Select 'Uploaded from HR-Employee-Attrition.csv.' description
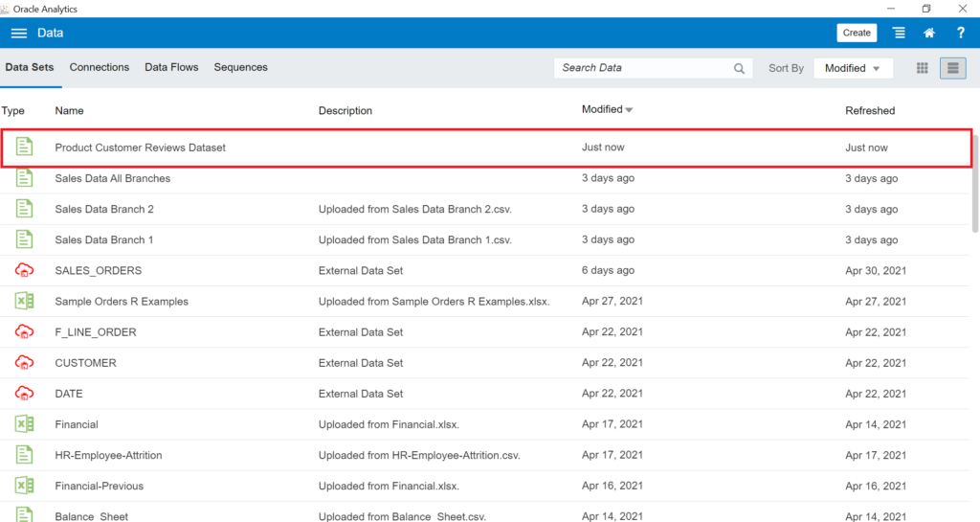 coord(419,455)
